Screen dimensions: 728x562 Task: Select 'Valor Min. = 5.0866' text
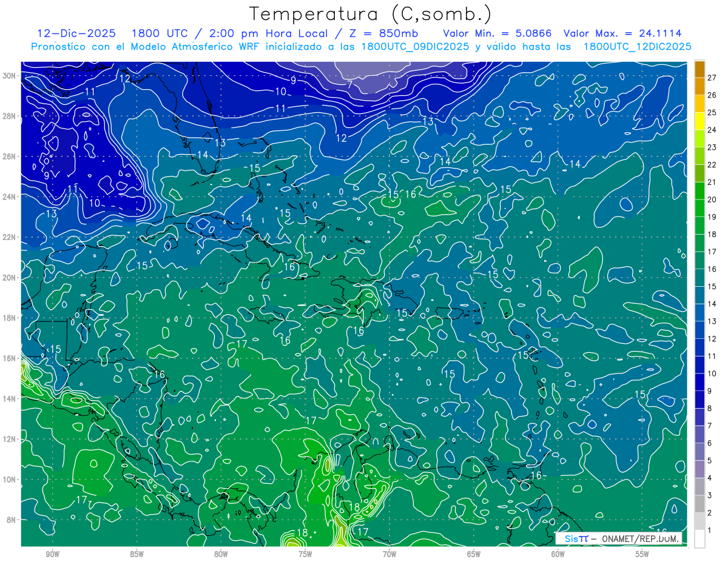click(497, 34)
